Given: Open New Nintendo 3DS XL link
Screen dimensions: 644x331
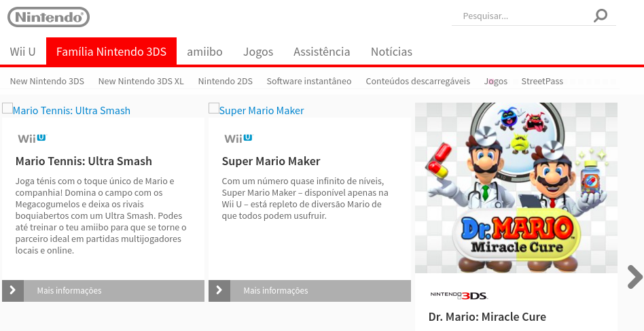Looking at the screenshot, I should (141, 82).
